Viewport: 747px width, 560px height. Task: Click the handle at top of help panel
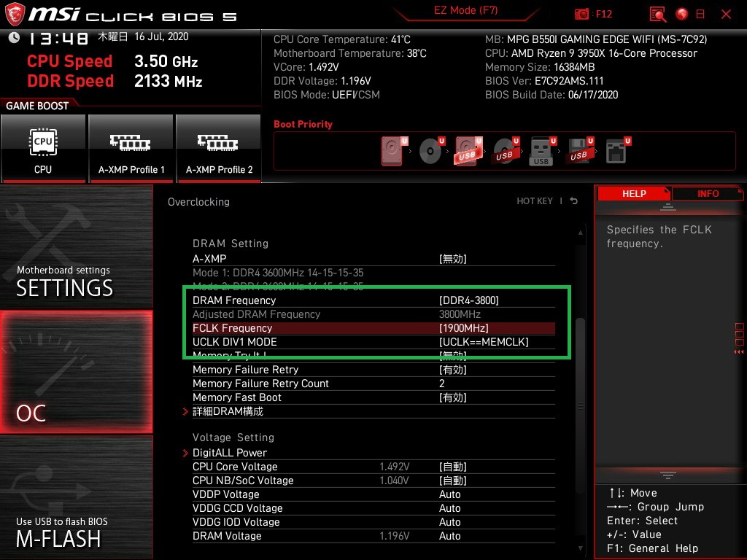pos(668,207)
